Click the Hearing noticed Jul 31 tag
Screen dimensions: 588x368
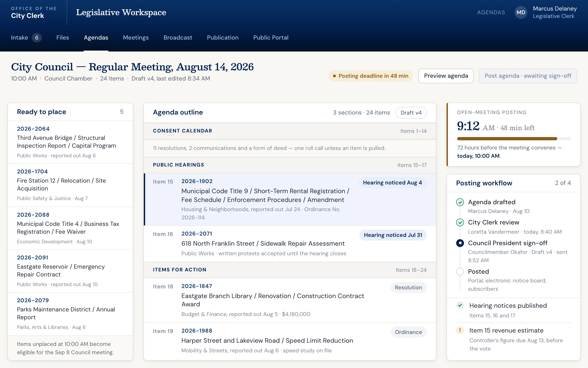393,235
